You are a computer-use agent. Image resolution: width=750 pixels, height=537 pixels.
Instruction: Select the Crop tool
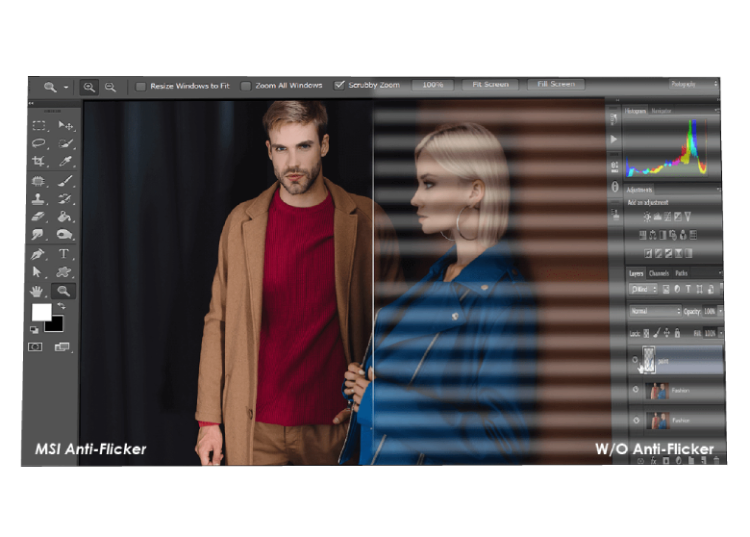coord(38,161)
